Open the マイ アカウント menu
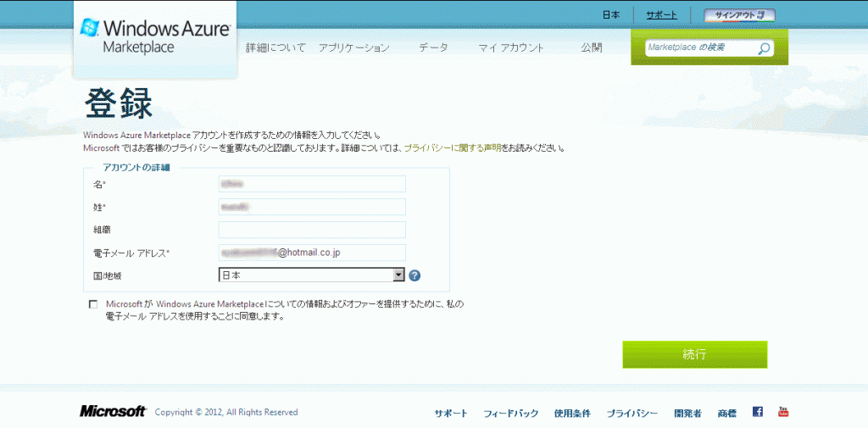Screen dimensions: 868x428 pos(511,48)
